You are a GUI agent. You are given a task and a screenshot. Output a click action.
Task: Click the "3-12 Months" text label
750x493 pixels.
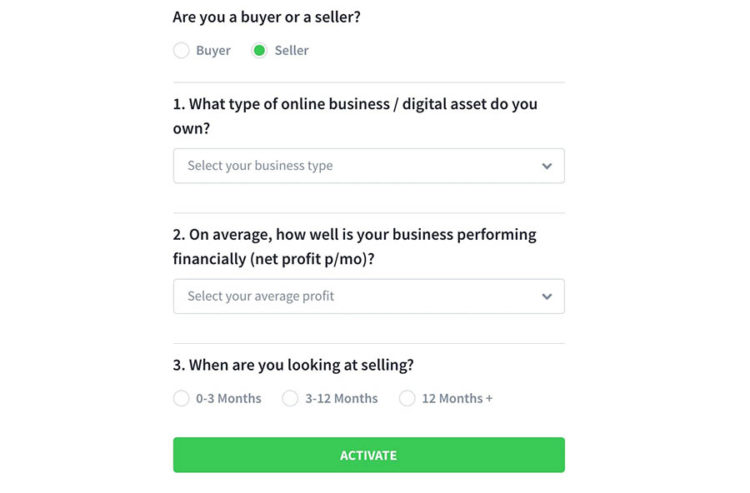(x=341, y=398)
